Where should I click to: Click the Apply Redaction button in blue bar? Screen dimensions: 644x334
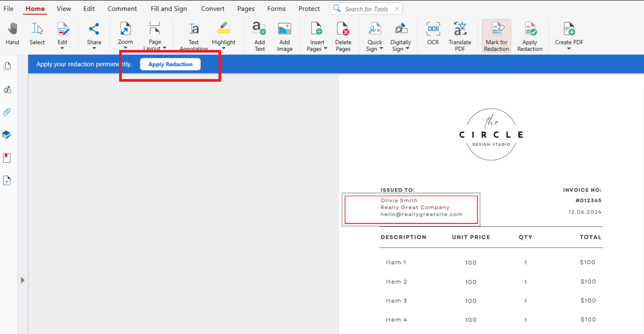(x=170, y=64)
